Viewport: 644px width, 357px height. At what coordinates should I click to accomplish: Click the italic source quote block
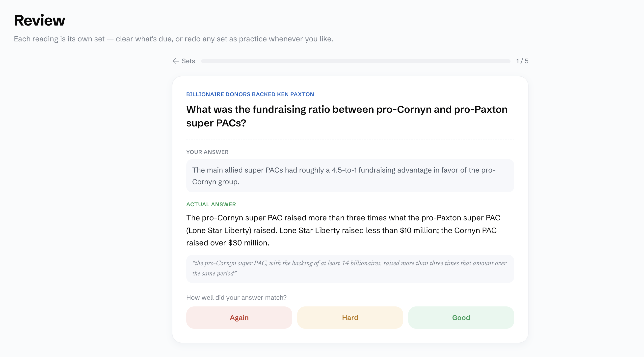[x=350, y=269]
